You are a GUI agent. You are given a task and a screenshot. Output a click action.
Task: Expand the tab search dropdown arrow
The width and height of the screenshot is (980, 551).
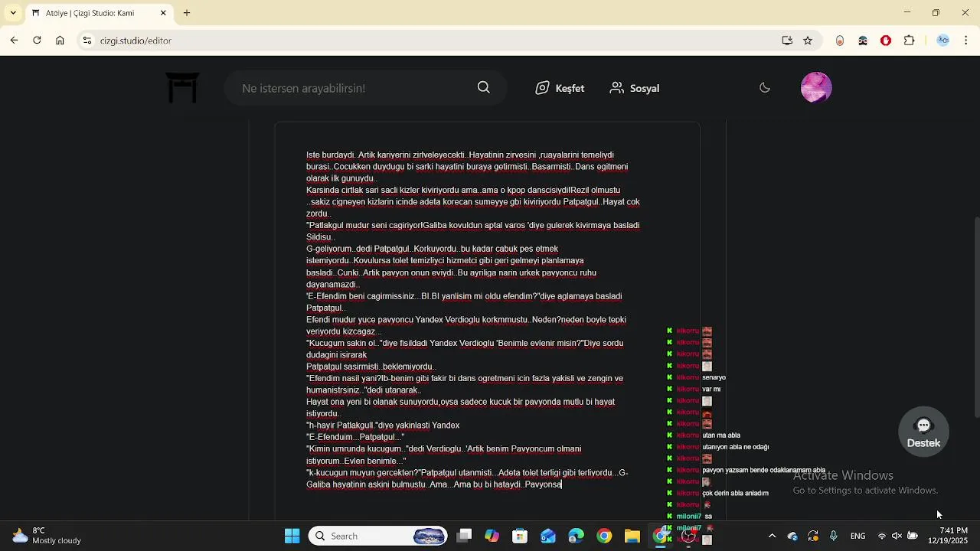(x=12, y=13)
